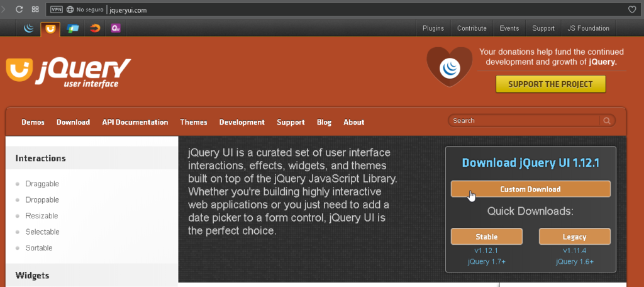Open the Blog menu item
The image size is (644, 287).
pyautogui.click(x=324, y=122)
